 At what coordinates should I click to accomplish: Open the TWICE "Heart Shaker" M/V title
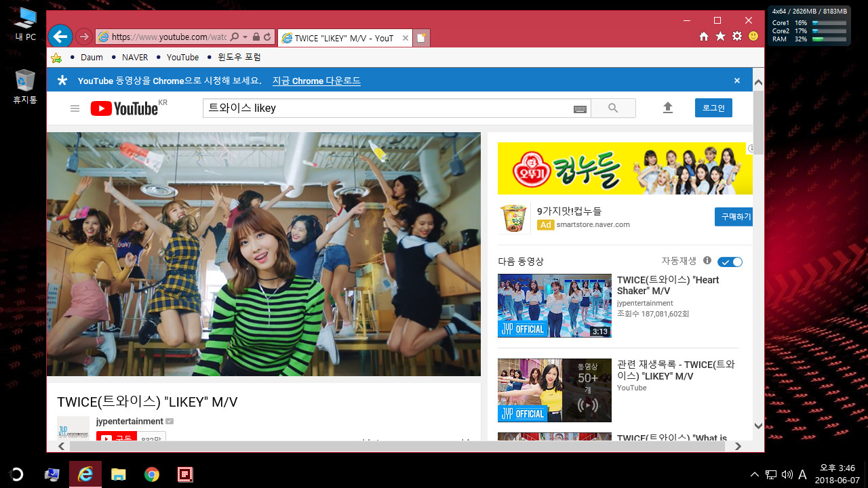coord(668,285)
